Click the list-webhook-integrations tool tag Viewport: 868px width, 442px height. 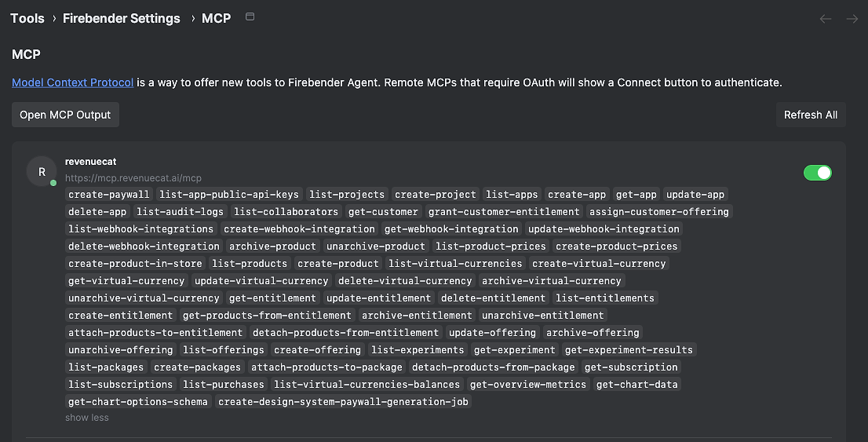tap(140, 228)
